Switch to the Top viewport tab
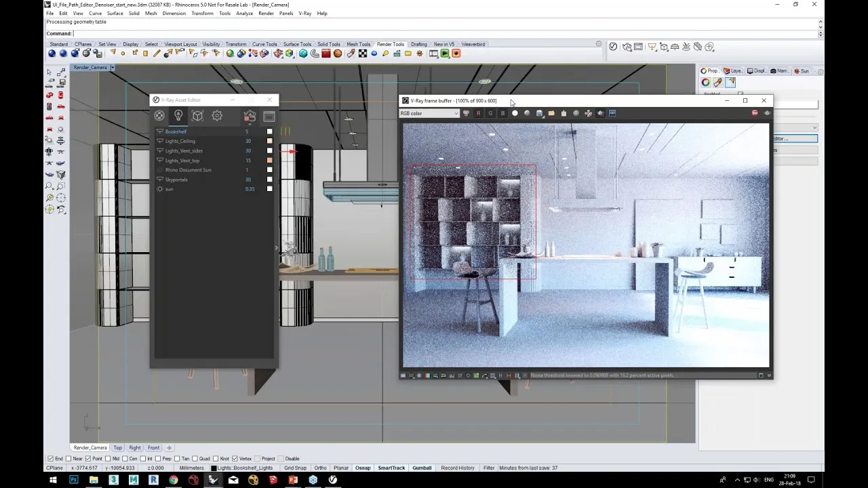The width and height of the screenshot is (868, 488). click(118, 448)
